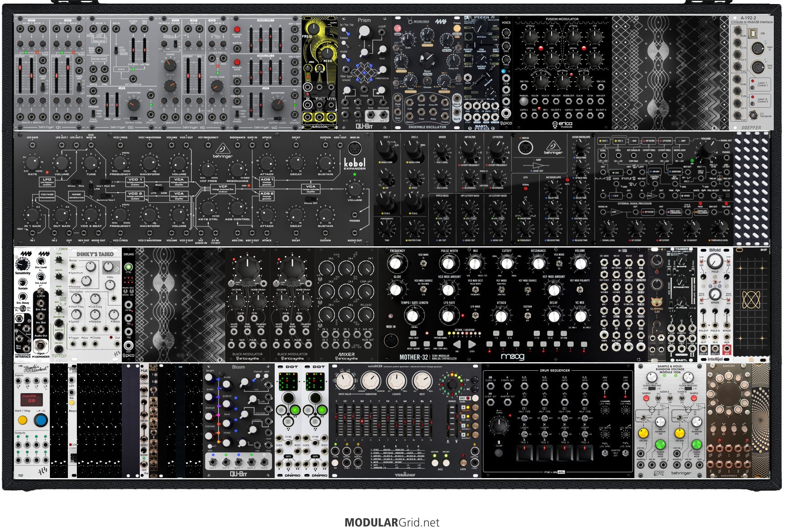
Task: Flip the VCA MODE switch on Mother-32
Action: 559,264
